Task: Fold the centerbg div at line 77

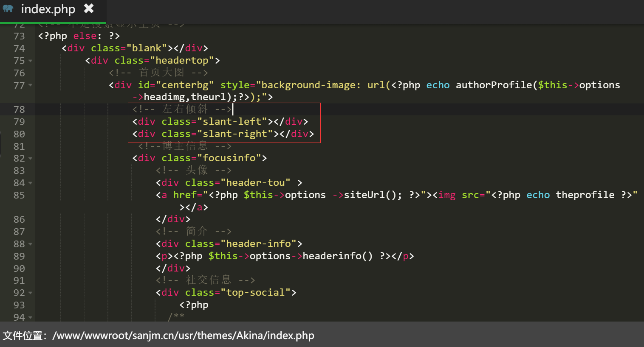Action: (31, 85)
